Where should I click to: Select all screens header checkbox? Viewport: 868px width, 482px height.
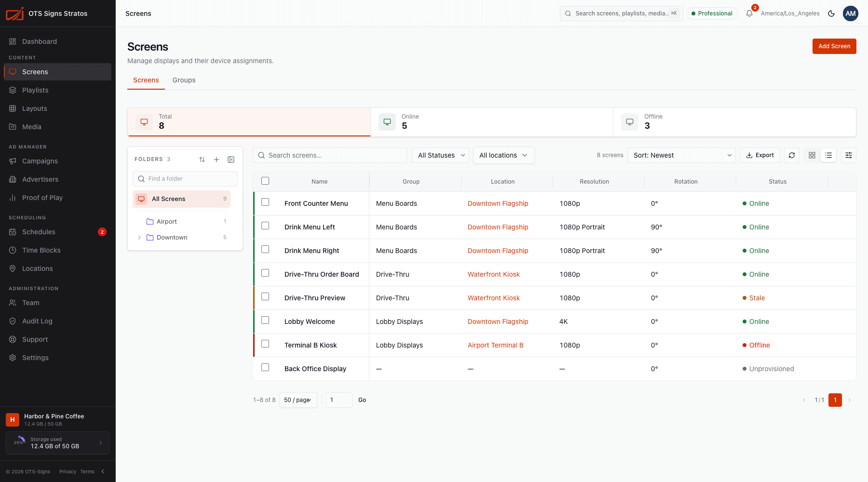pyautogui.click(x=265, y=181)
